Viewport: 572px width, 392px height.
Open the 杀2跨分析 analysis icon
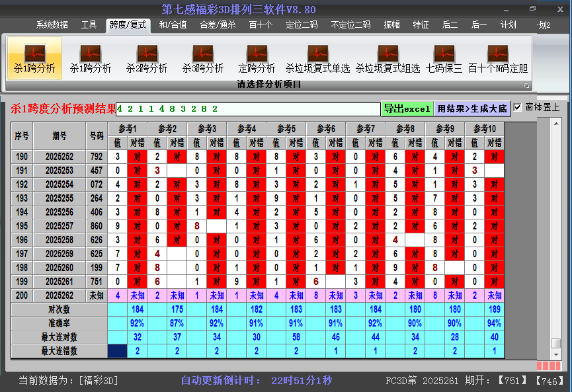(147, 59)
